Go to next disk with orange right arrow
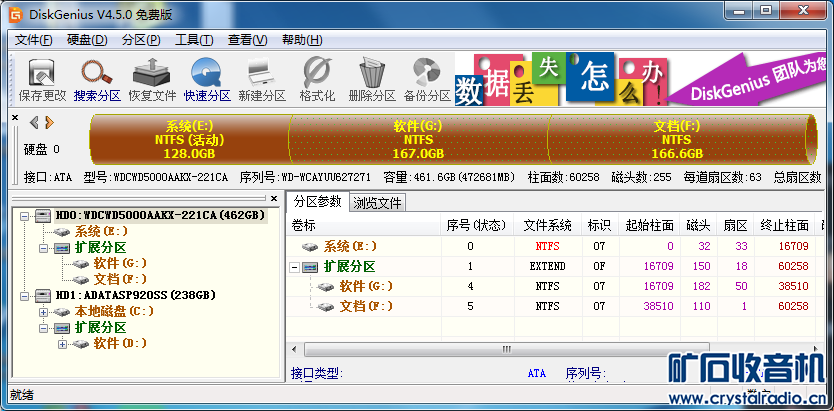The width and height of the screenshot is (834, 411). (x=49, y=123)
